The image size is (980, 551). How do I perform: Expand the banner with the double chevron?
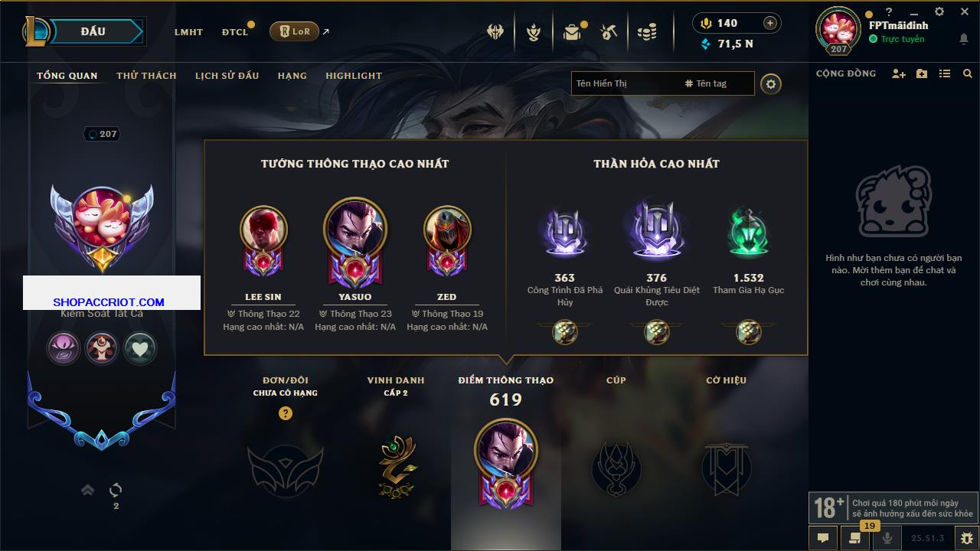[x=88, y=490]
